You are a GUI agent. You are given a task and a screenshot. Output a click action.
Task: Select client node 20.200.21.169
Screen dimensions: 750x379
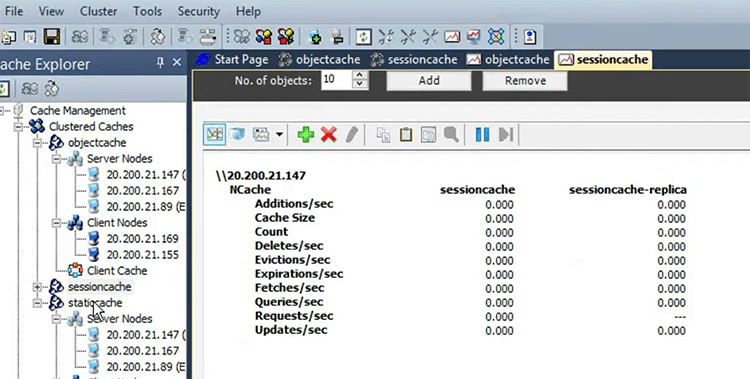coord(142,239)
